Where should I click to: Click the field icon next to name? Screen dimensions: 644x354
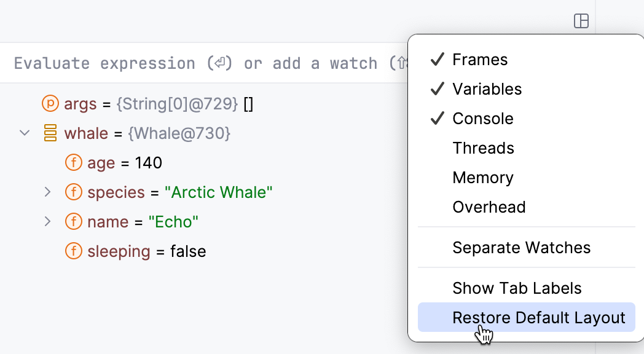[x=73, y=221]
